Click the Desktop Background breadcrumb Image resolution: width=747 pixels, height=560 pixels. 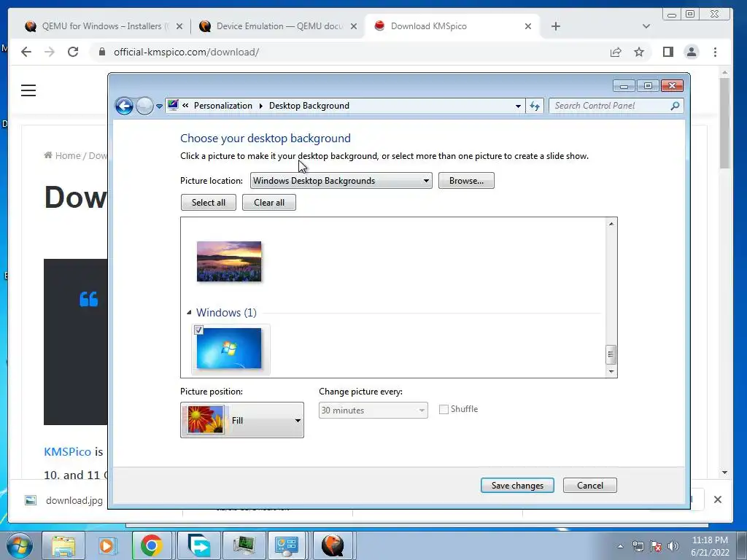coord(309,106)
